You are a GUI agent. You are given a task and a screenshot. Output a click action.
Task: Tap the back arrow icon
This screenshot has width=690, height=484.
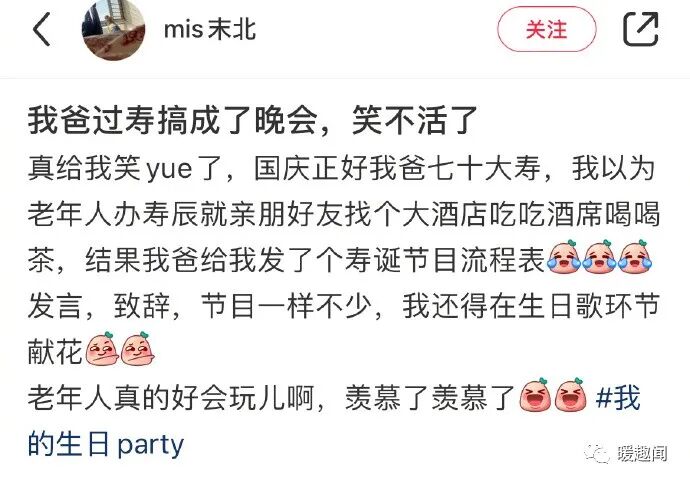(x=41, y=29)
